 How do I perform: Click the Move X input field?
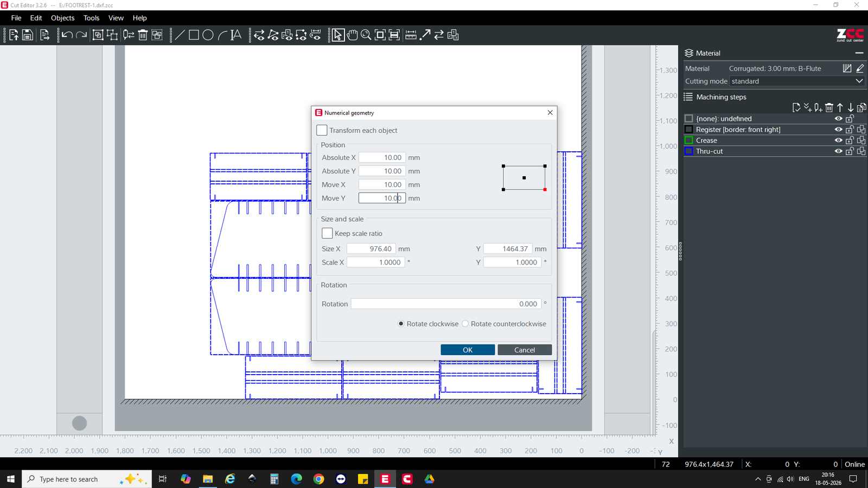click(x=382, y=184)
